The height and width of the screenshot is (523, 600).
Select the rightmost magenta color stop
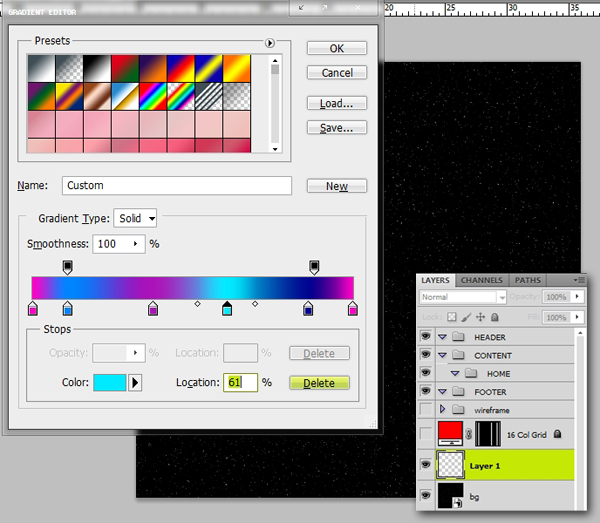click(x=353, y=308)
